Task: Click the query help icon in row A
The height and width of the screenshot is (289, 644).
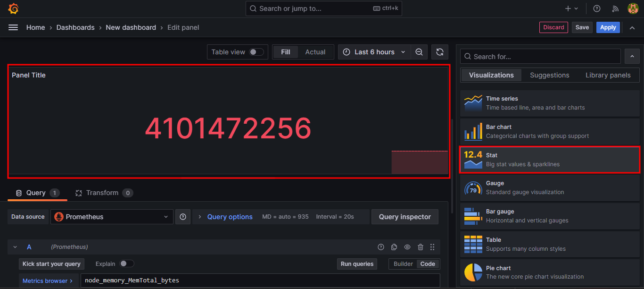Action: click(x=380, y=246)
